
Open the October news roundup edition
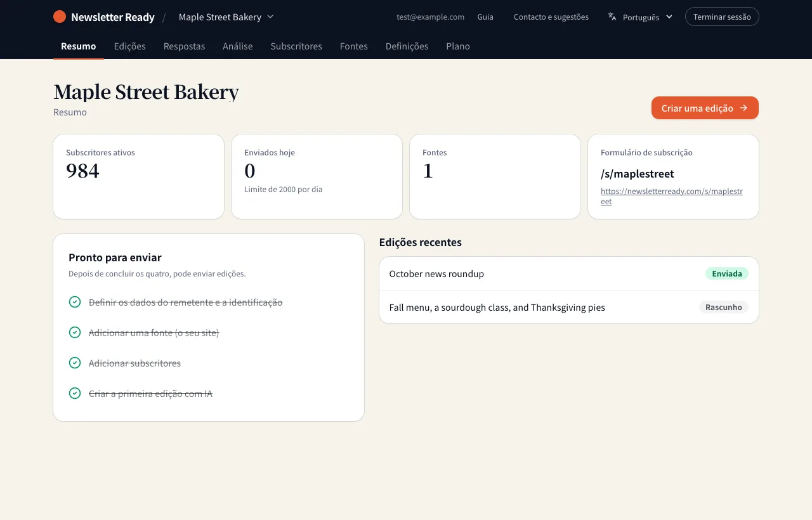[569, 273]
